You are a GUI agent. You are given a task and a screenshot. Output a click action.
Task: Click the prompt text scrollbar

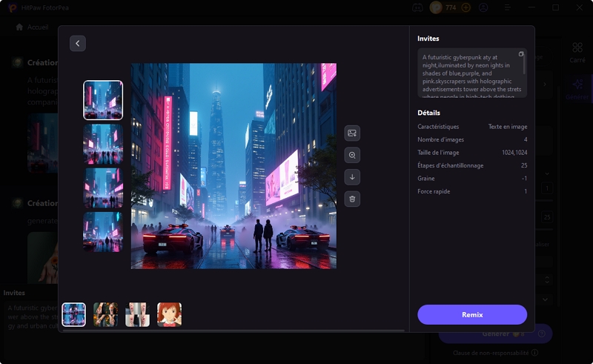(525, 65)
